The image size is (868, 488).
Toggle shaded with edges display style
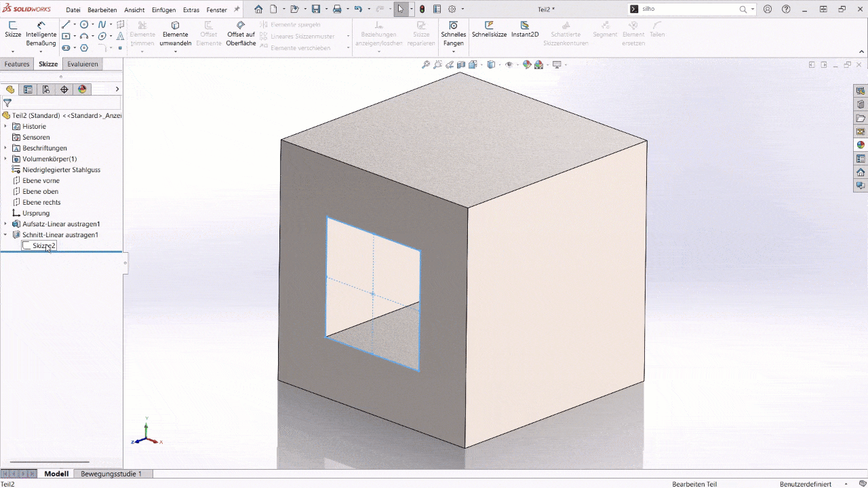coord(491,64)
